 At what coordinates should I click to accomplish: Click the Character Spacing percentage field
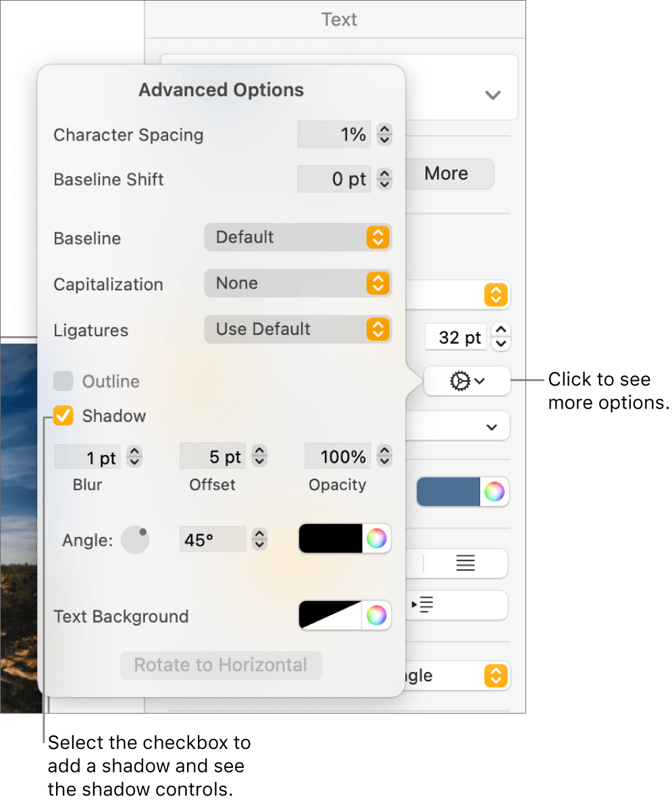(x=334, y=134)
